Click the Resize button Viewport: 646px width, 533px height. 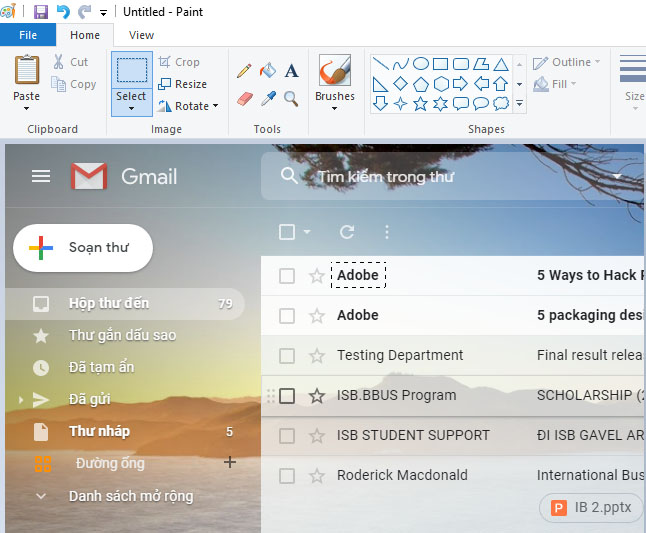point(182,84)
